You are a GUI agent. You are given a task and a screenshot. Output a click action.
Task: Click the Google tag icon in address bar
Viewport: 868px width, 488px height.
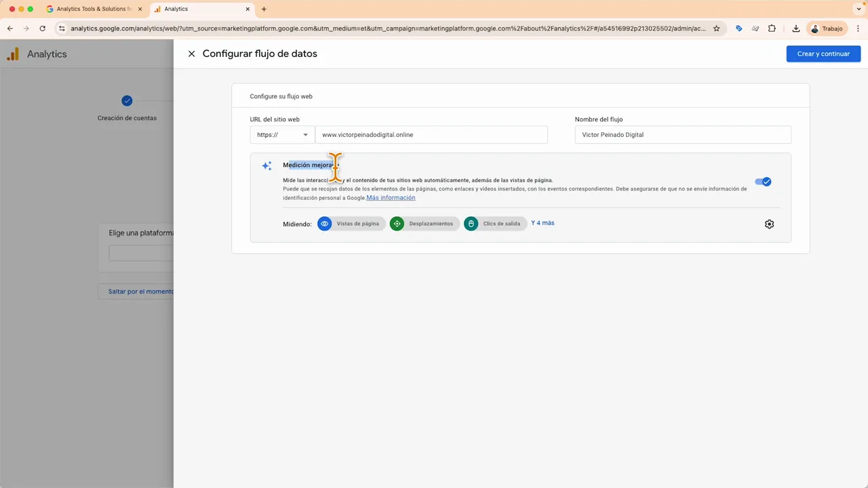click(x=738, y=28)
